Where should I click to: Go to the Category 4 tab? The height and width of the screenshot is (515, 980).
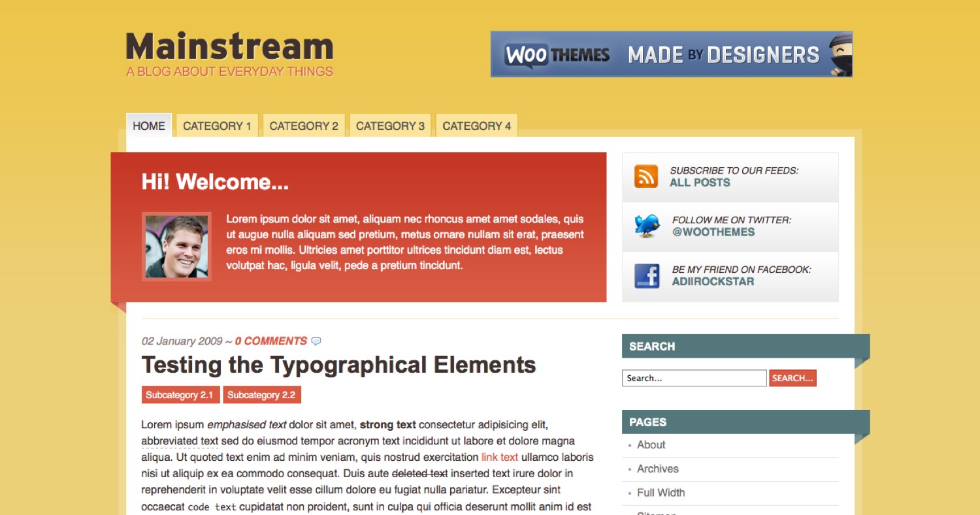(x=476, y=126)
